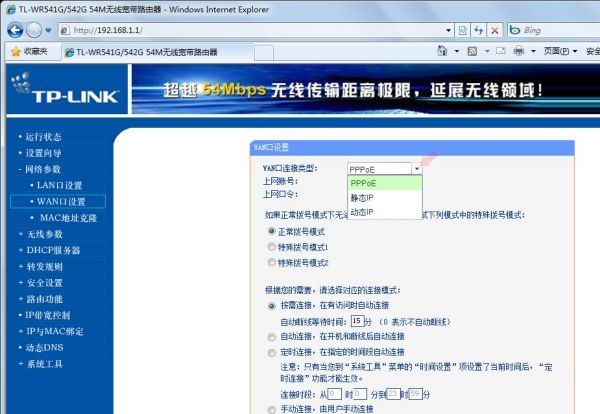This screenshot has height=414, width=600.
Task: Click the Home page icon
Action: [442, 51]
